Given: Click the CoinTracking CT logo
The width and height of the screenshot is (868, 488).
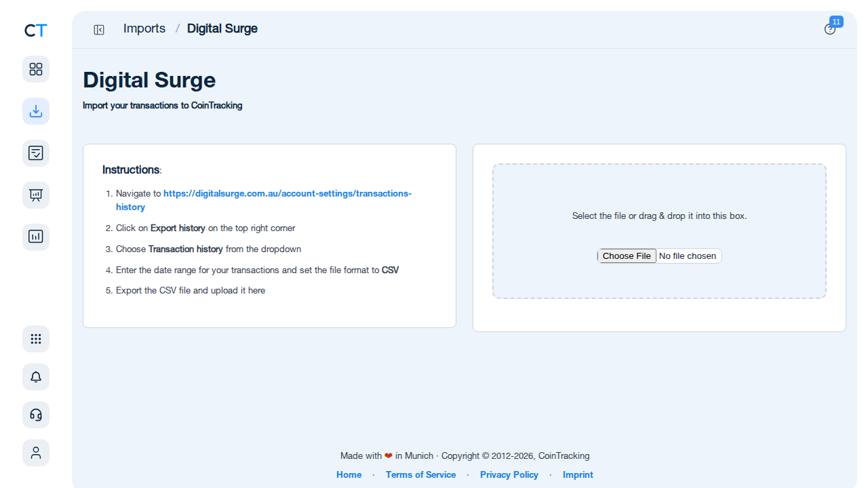Looking at the screenshot, I should click(36, 30).
